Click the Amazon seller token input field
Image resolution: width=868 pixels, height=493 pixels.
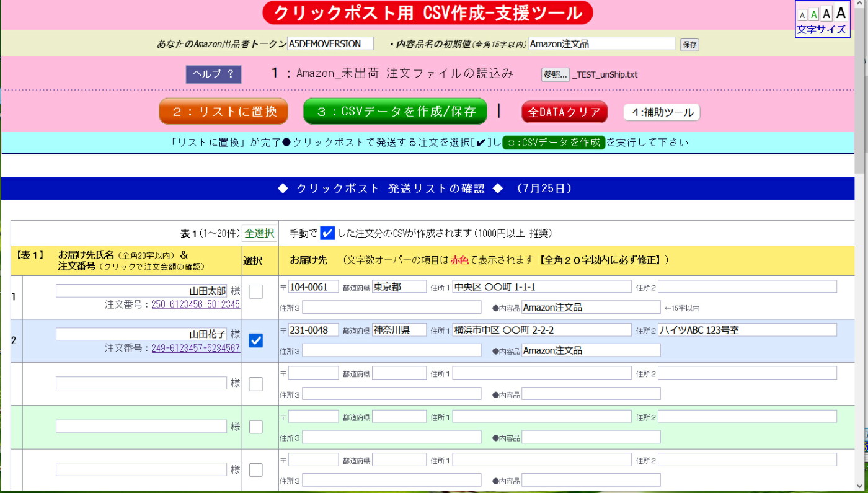(x=330, y=44)
